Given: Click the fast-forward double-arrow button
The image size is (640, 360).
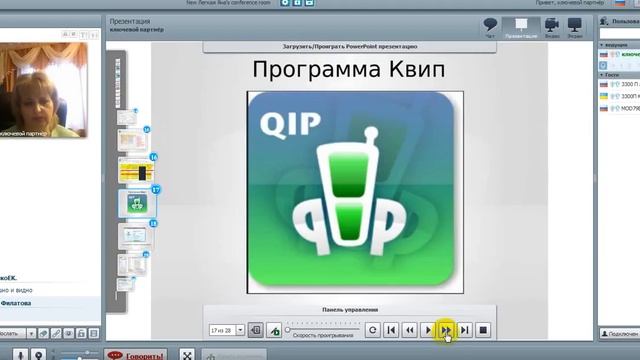Looking at the screenshot, I should click(x=446, y=330).
